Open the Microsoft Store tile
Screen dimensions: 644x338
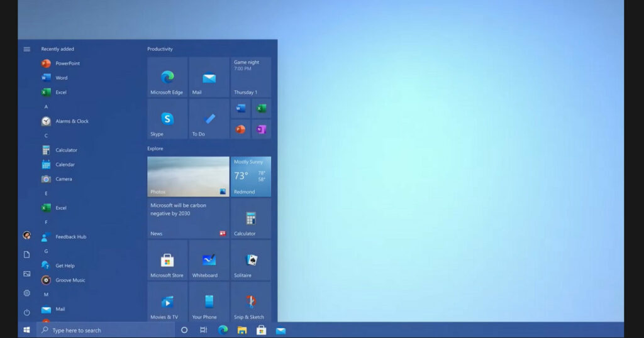(167, 260)
